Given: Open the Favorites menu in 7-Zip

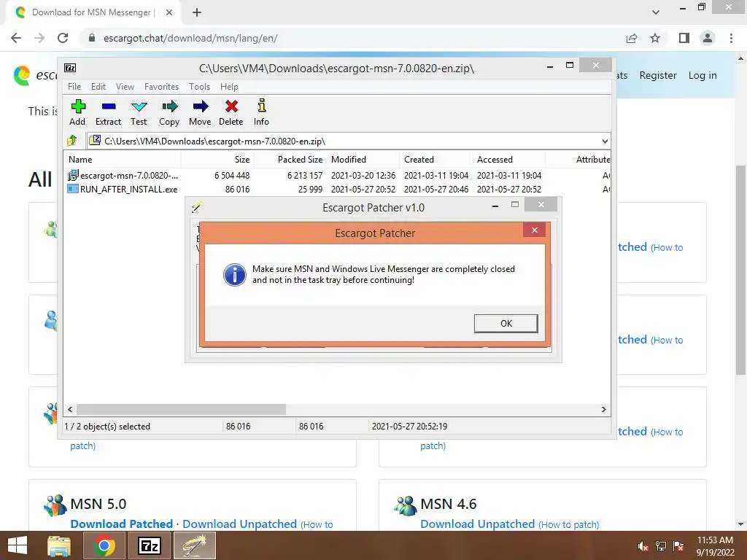Looking at the screenshot, I should (x=161, y=87).
